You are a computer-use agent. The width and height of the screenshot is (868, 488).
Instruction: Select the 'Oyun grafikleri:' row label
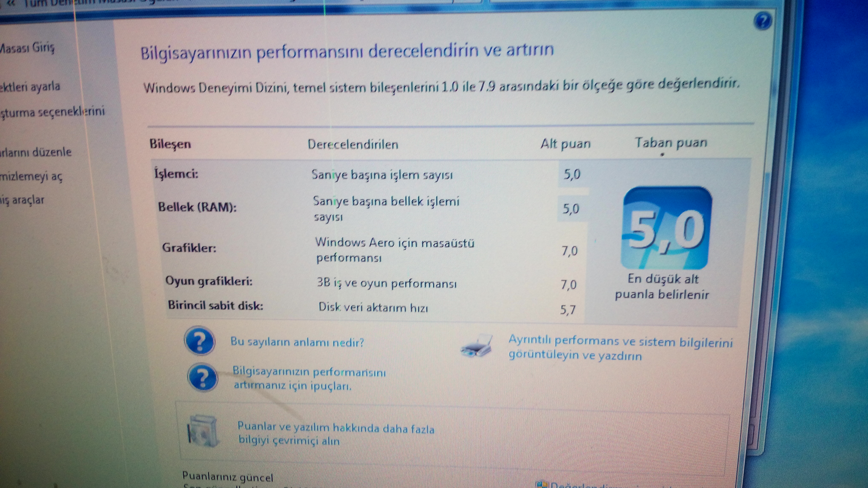point(209,281)
